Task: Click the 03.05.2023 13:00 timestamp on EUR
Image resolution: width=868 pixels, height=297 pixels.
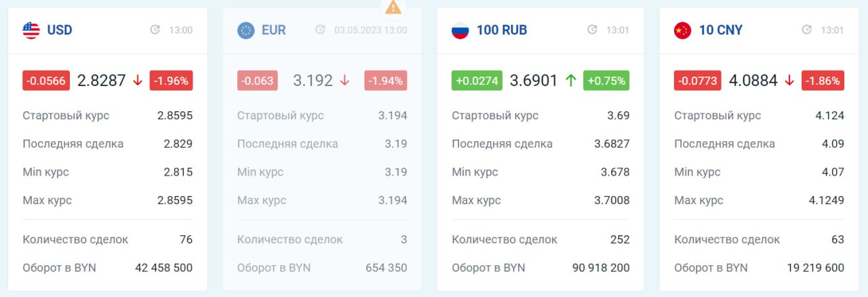Action: click(370, 30)
